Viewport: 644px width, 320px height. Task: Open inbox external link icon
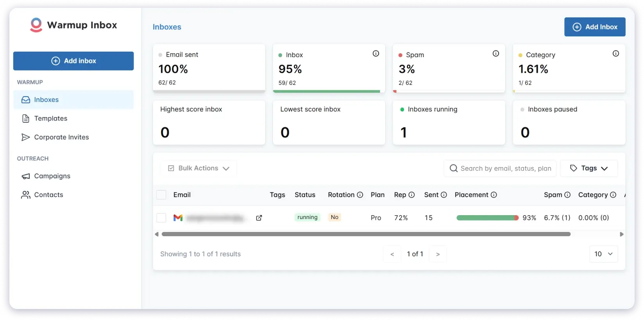pos(259,218)
